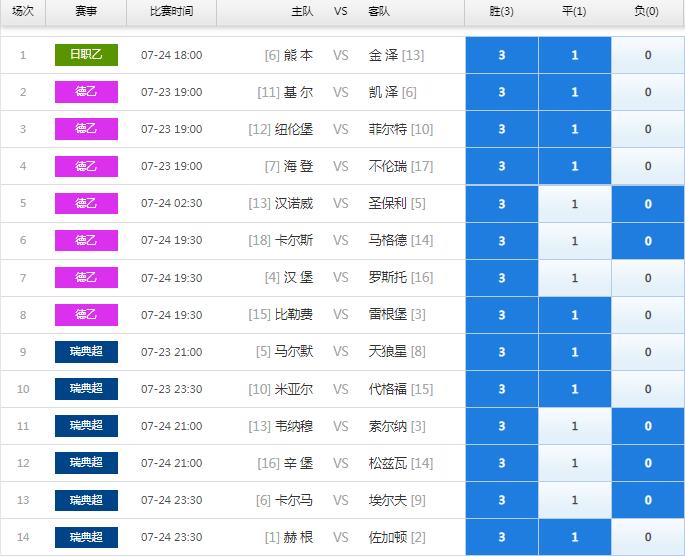Select draw (1) for 韦纳穆 vs 索尔纳
This screenshot has height=556, width=685.
coord(574,426)
